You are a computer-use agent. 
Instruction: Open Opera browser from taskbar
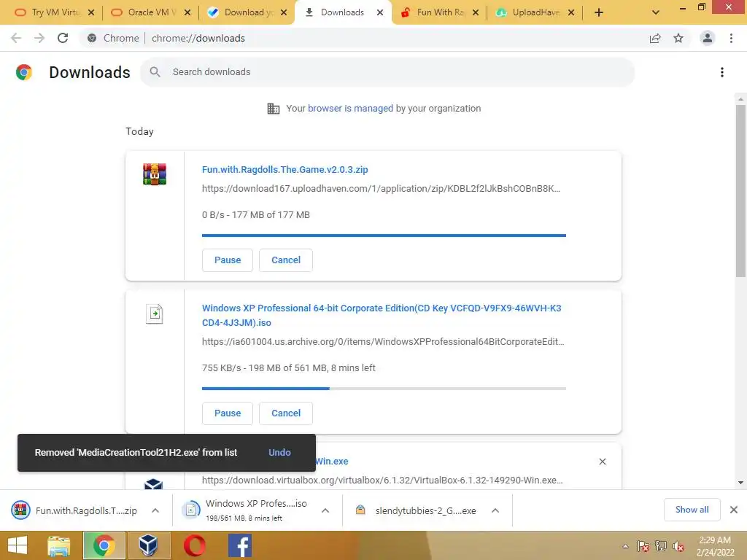coord(195,545)
